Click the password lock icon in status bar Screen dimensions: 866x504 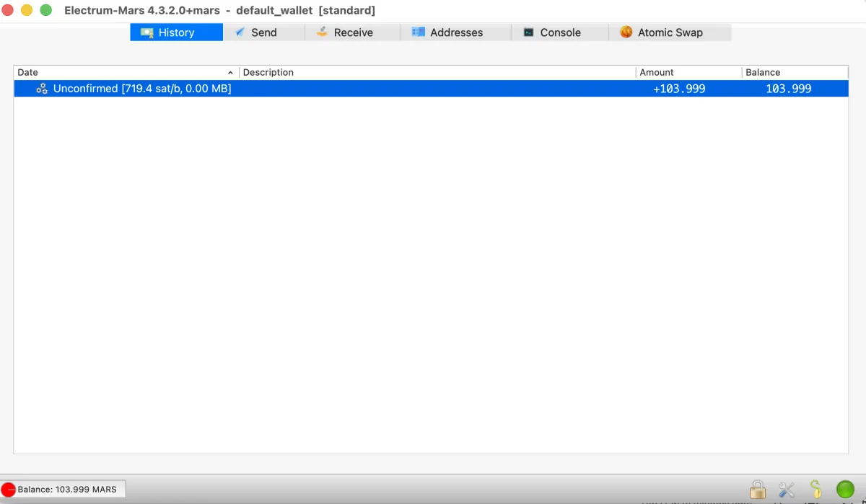pos(758,490)
